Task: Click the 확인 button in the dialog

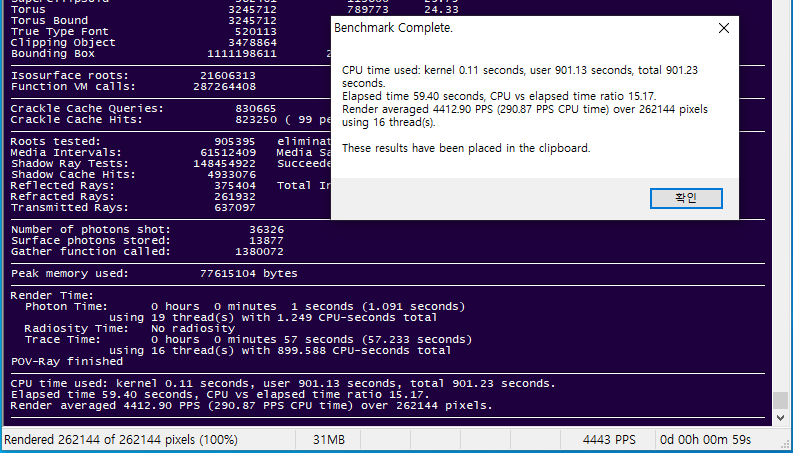Action: point(685,198)
